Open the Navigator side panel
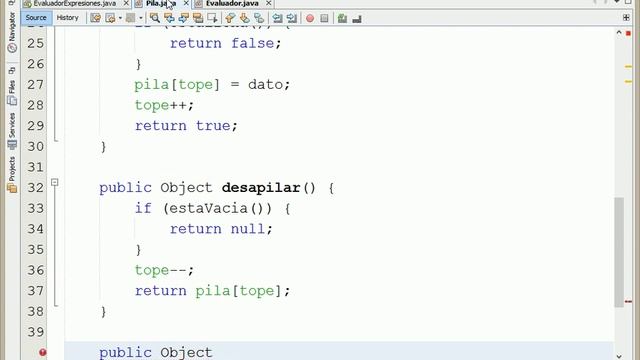The height and width of the screenshot is (360, 640). pyautogui.click(x=12, y=32)
